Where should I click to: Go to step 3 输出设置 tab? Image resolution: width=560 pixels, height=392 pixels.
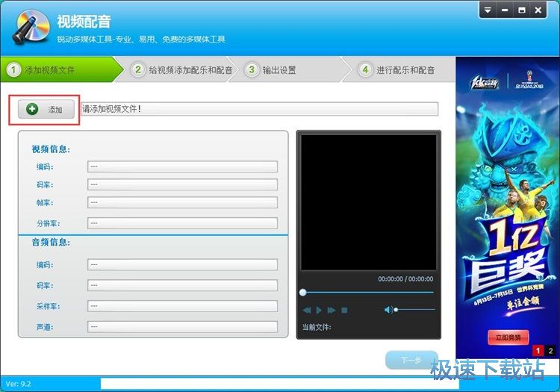pos(289,69)
